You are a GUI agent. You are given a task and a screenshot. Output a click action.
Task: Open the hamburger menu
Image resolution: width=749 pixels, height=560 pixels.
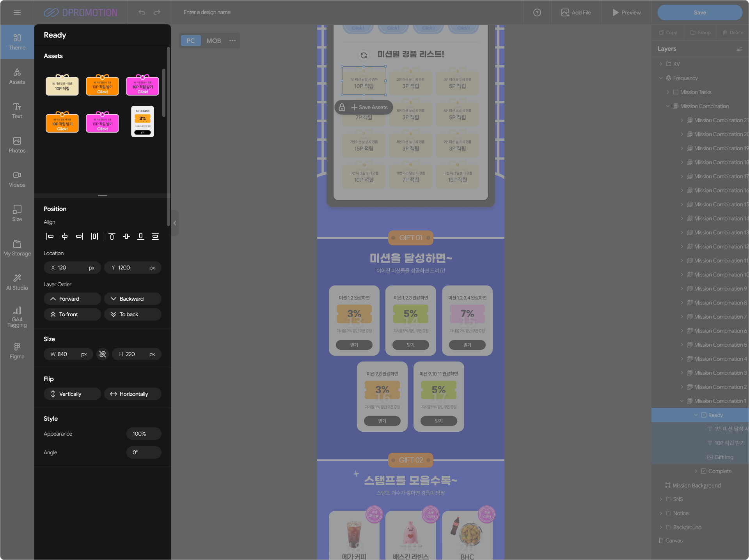click(17, 12)
